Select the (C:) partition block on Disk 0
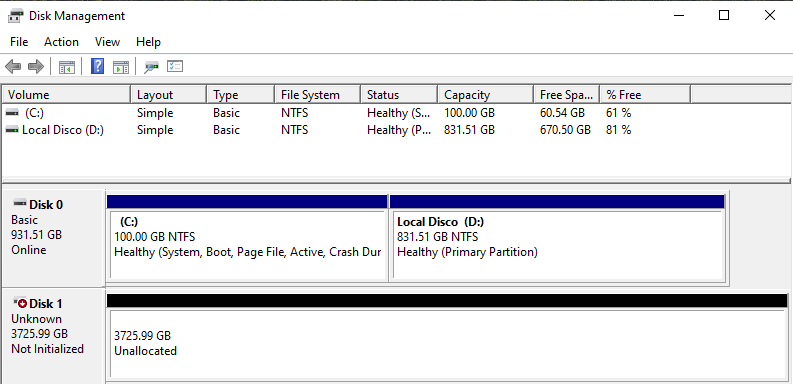The height and width of the screenshot is (384, 793). click(x=247, y=245)
